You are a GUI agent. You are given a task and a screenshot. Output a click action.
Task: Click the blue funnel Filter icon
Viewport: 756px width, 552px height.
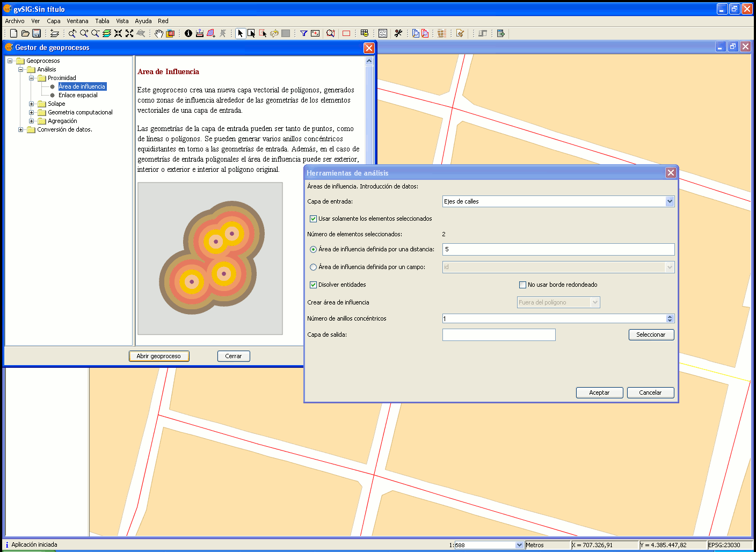point(304,33)
